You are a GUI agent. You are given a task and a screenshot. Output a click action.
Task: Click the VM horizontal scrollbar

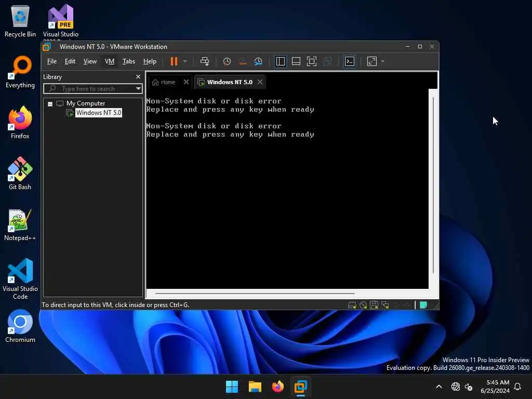tap(255, 293)
